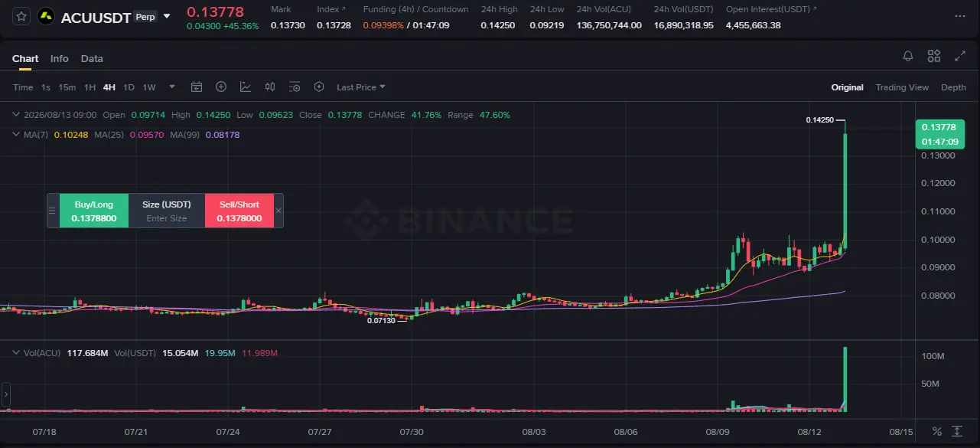The image size is (980, 448).
Task: Select the 15m interval
Action: (x=67, y=87)
